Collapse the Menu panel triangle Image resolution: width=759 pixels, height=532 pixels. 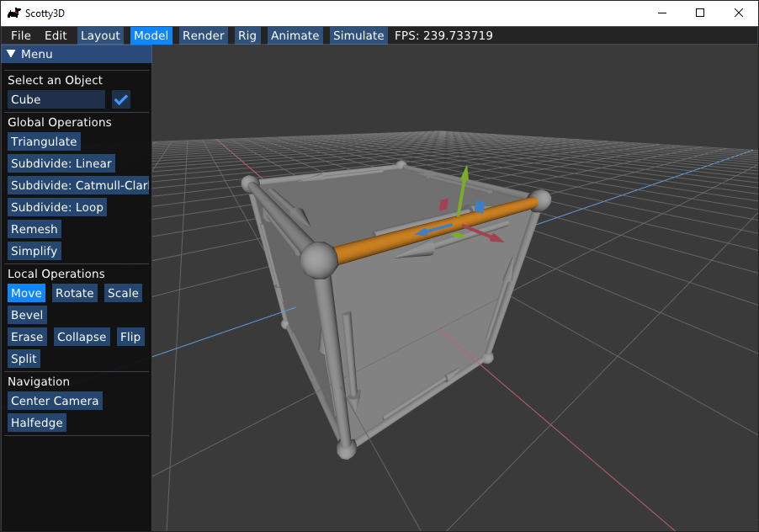(x=11, y=54)
